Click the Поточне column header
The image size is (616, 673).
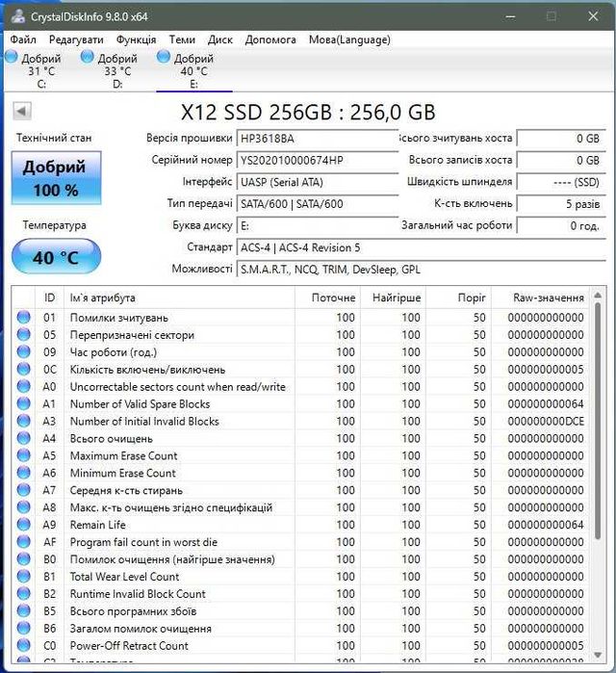328,298
